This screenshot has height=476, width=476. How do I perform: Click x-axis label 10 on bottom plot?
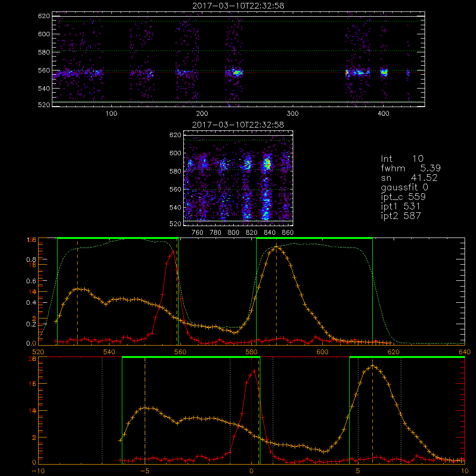[465, 471]
